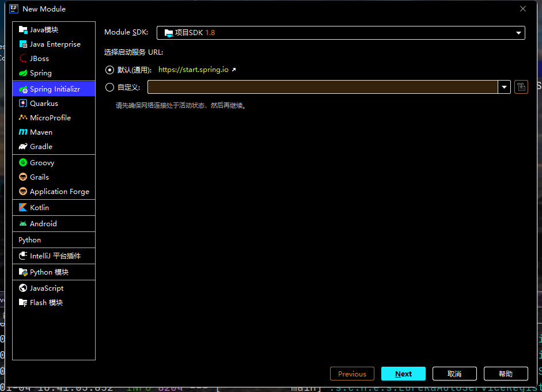542x392 pixels.
Task: Select the 'JavaScript' list label
Action: (x=47, y=288)
